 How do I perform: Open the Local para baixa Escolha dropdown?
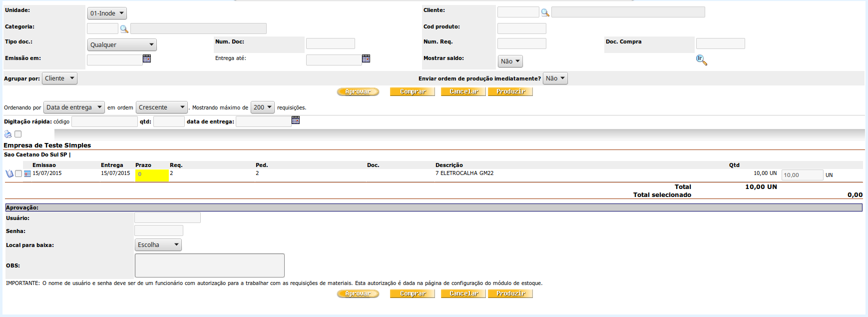point(158,245)
